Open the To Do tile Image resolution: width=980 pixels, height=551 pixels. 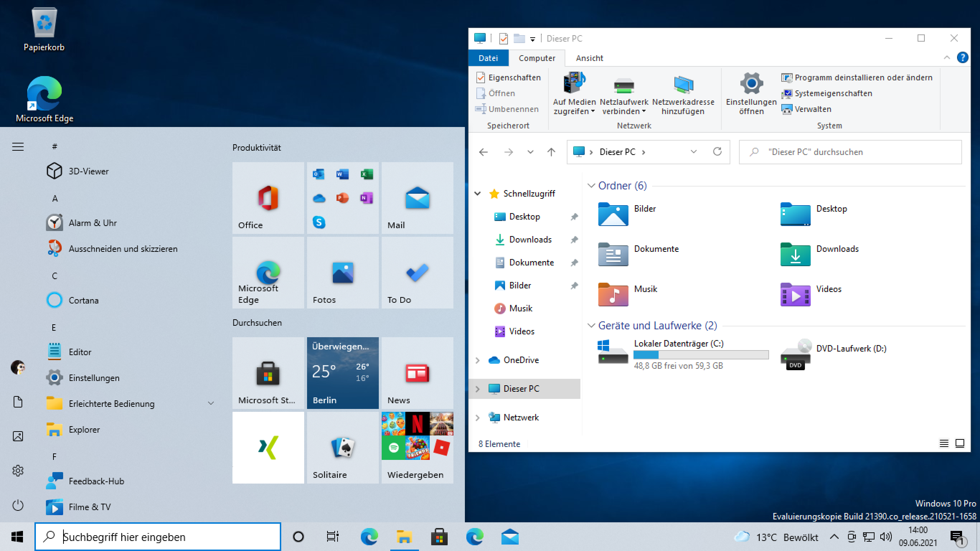417,273
